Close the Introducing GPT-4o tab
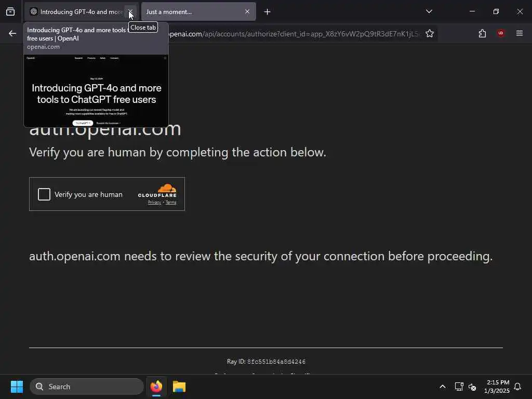The height and width of the screenshot is (399, 532). click(x=130, y=12)
